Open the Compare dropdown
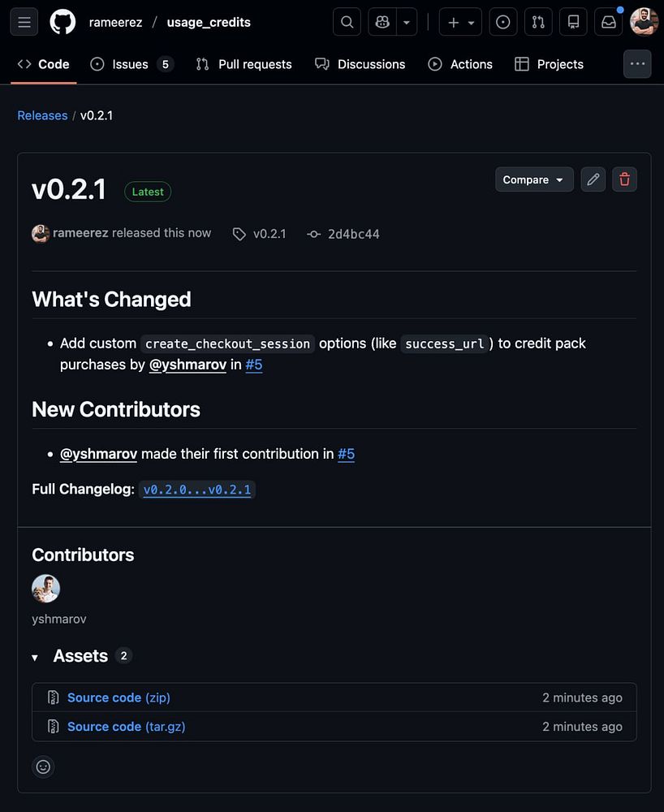This screenshot has height=812, width=664. pos(534,179)
